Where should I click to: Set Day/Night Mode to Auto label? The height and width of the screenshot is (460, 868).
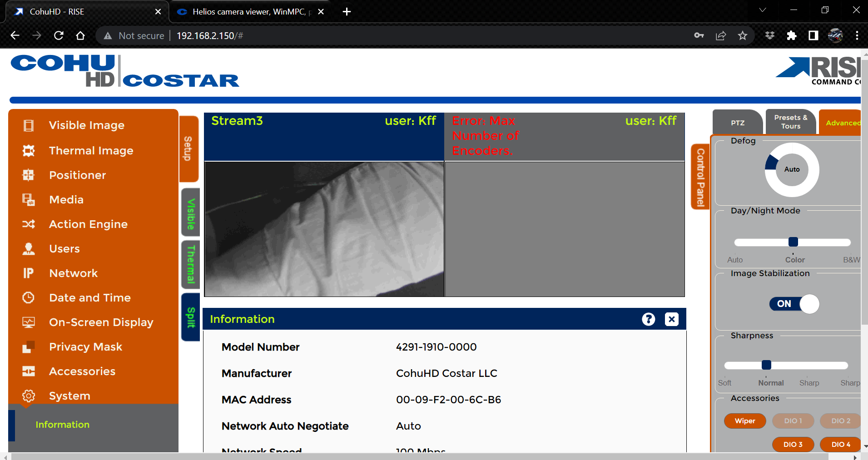(x=735, y=260)
